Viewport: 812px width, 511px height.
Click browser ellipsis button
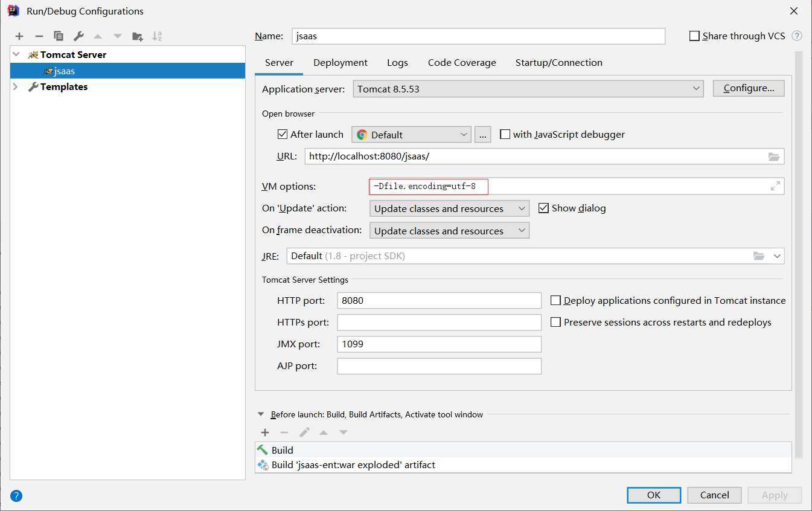[482, 134]
